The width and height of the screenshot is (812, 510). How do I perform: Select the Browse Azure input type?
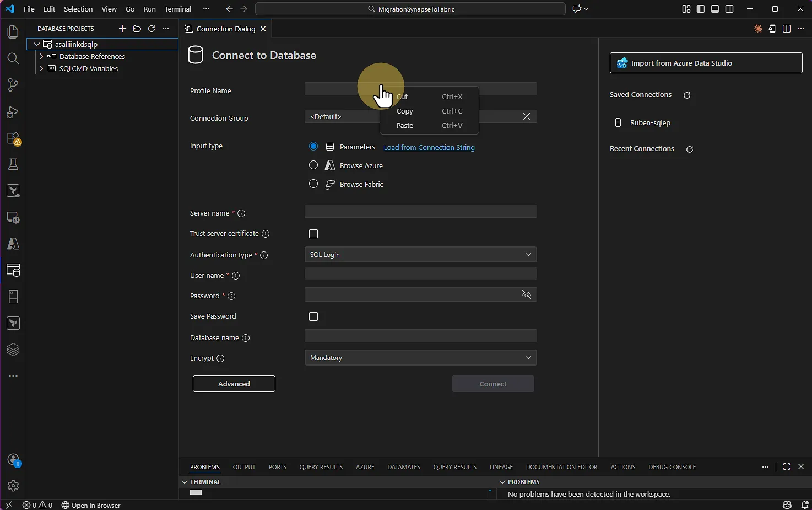coord(313,165)
